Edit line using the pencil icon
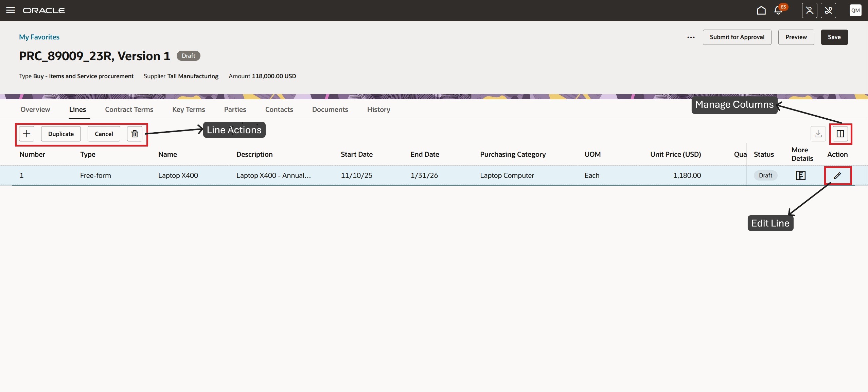The width and height of the screenshot is (868, 392). click(x=837, y=175)
